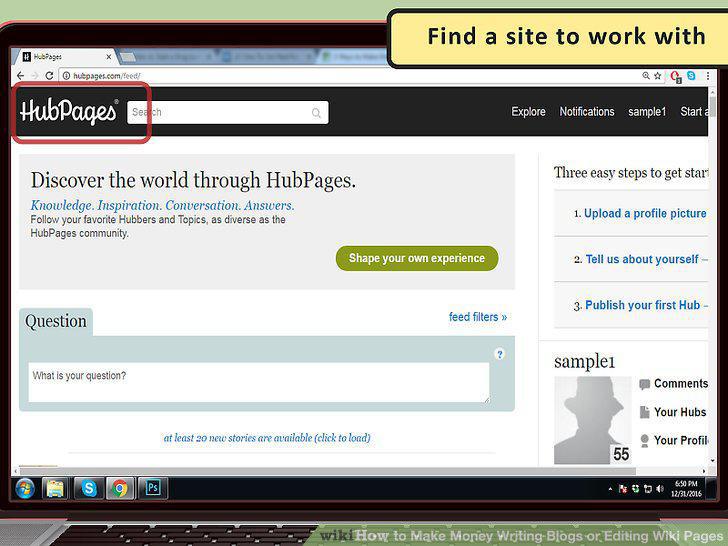The height and width of the screenshot is (546, 728).
Task: Open Photoshop from the taskbar
Action: pyautogui.click(x=153, y=488)
